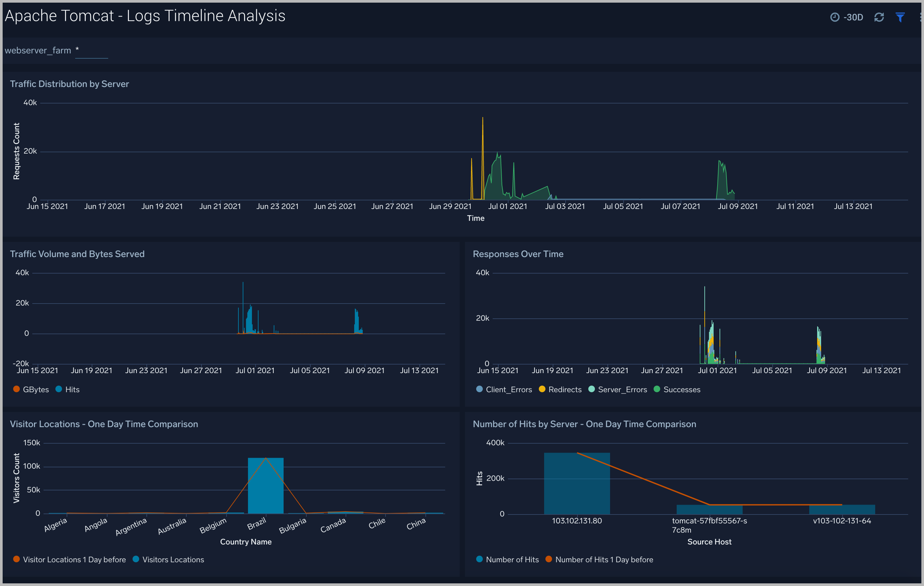Viewport: 924px width, 586px height.
Task: Click the blue filter funnel icon
Action: (900, 17)
